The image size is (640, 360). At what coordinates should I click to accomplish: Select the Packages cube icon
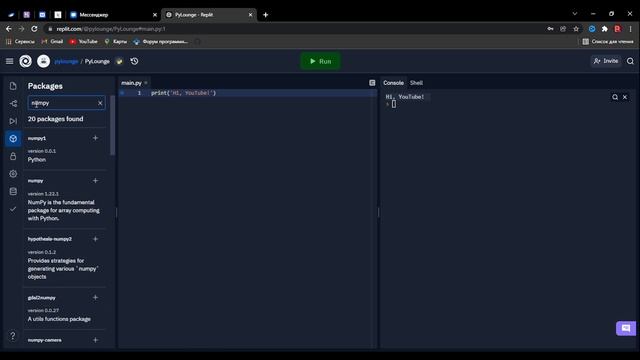(x=13, y=138)
